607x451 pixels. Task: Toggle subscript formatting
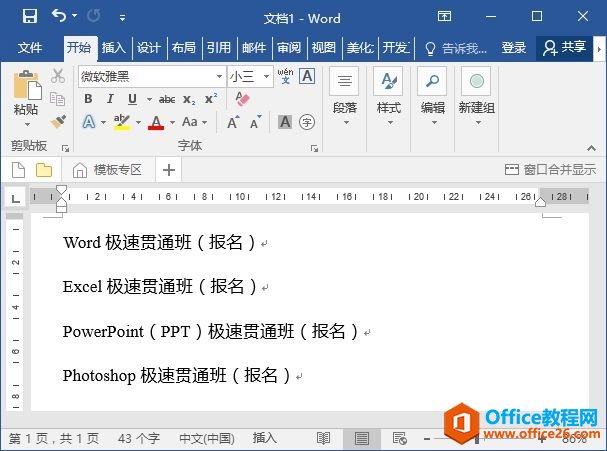click(189, 99)
